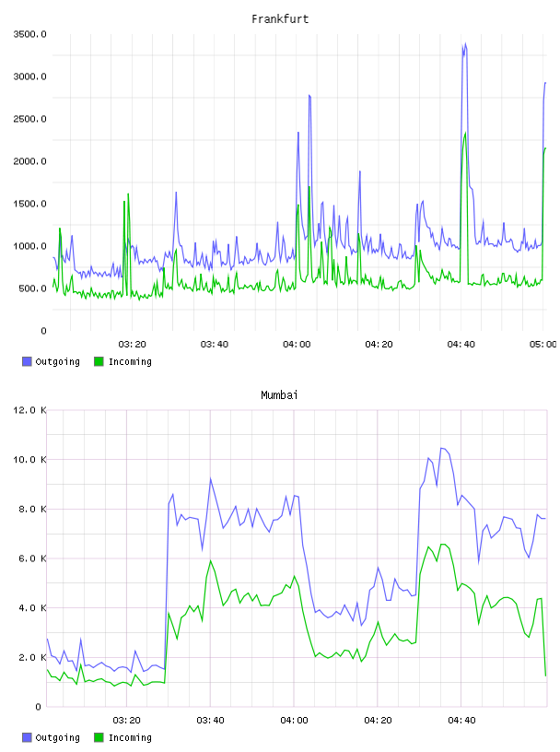Image resolution: width=560 pixels, height=752 pixels.
Task: Click Mumbai x-axis label 03:20
Action: pyautogui.click(x=126, y=721)
